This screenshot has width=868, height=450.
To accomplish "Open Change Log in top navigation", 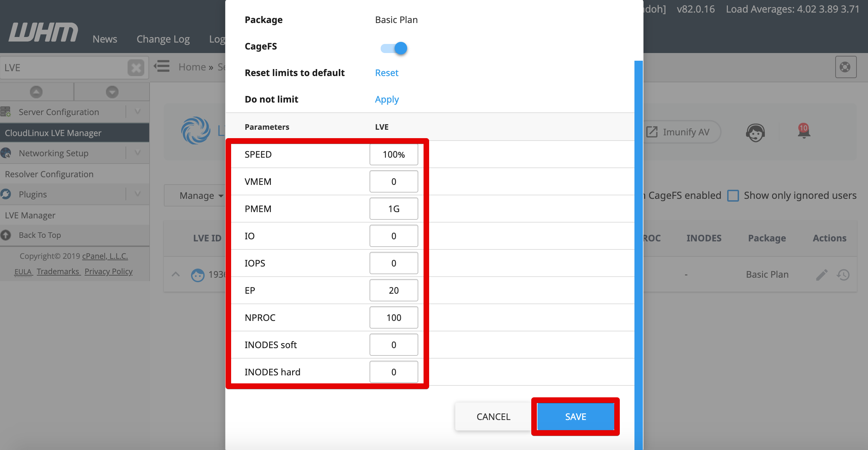I will 163,39.
